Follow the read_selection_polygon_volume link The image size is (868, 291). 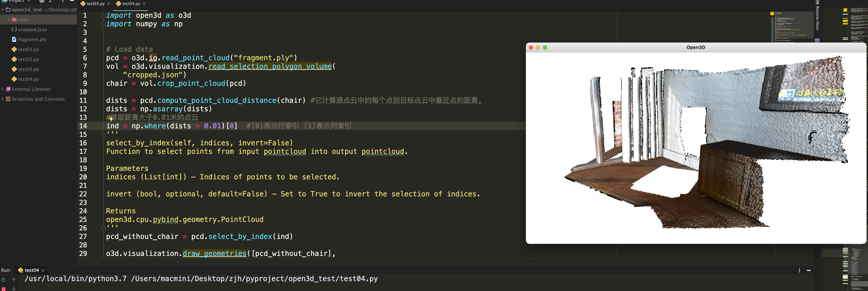[270, 66]
